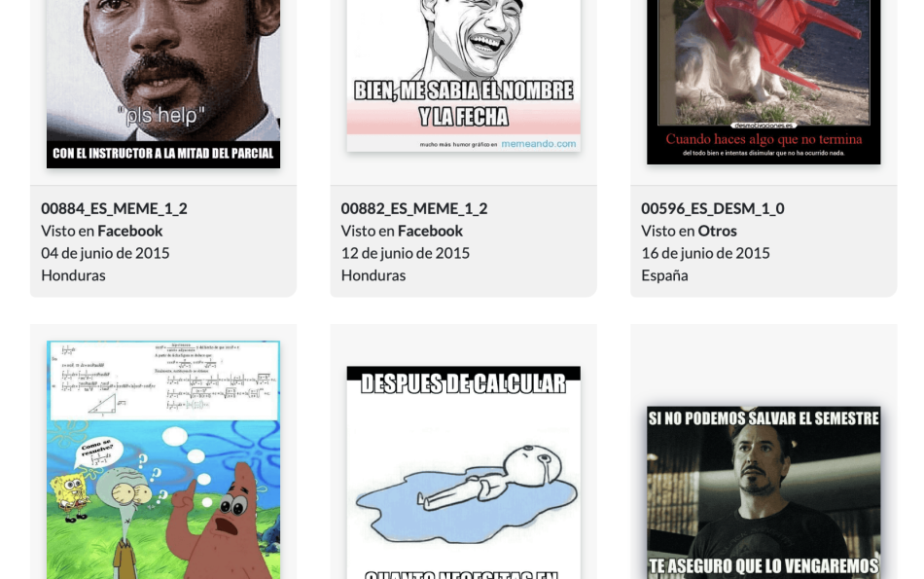Screen dimensions: 924x579
Task: Click Facebook source under 00882_ES_MEME_1_2
Action: coord(430,231)
